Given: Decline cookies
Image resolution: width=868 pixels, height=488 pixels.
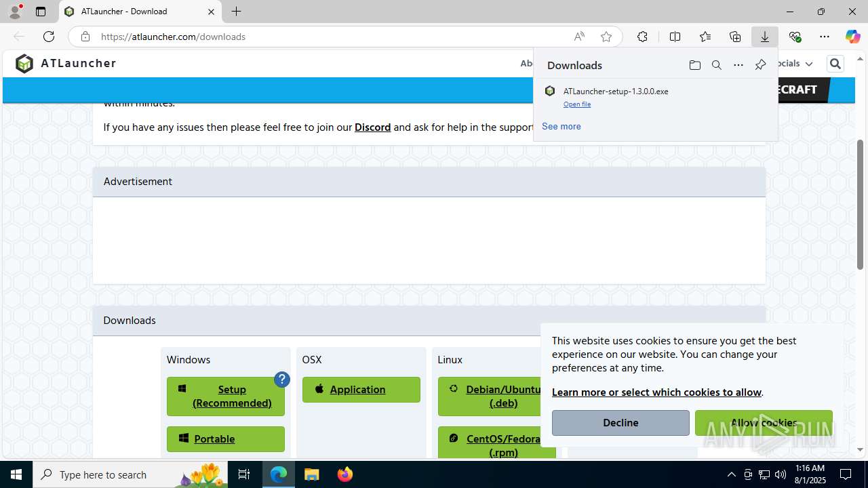Looking at the screenshot, I should tap(620, 423).
